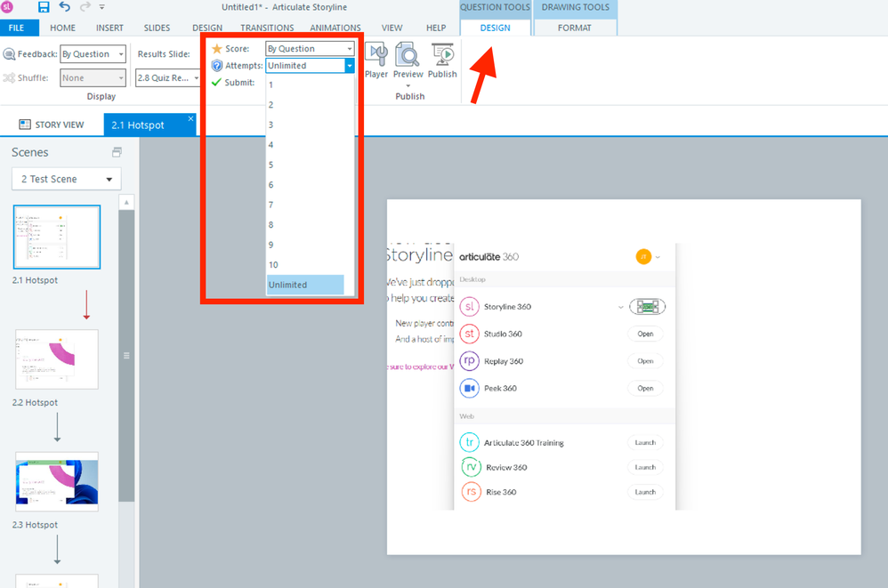
Task: Choose 8 attempts from the list
Action: (x=305, y=225)
